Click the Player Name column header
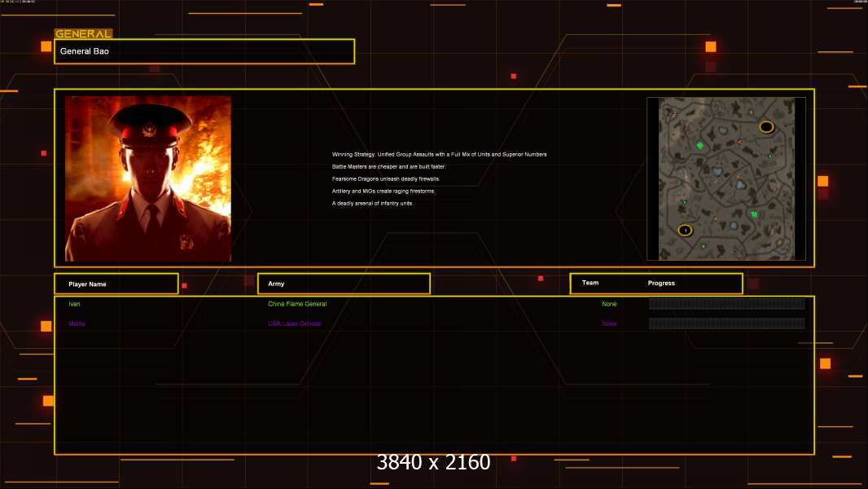Image resolution: width=868 pixels, height=489 pixels. pos(116,284)
